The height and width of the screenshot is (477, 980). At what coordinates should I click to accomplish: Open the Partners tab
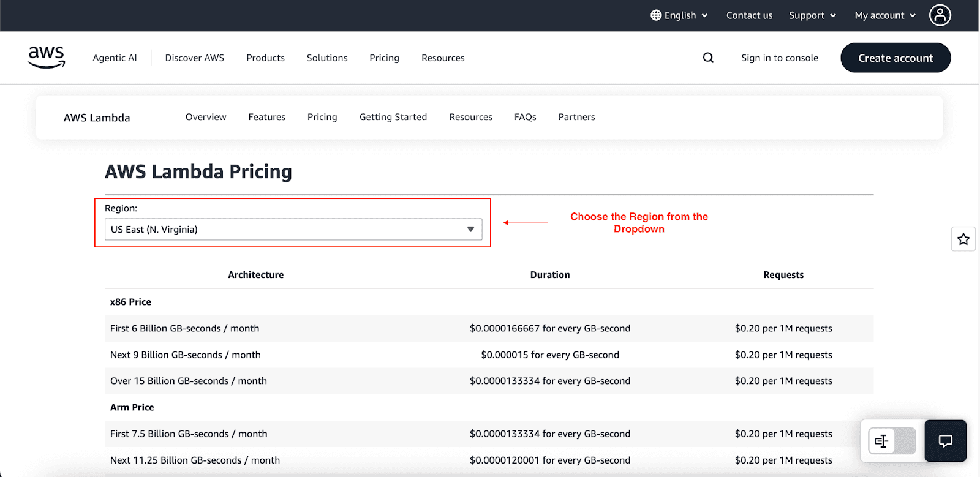576,117
